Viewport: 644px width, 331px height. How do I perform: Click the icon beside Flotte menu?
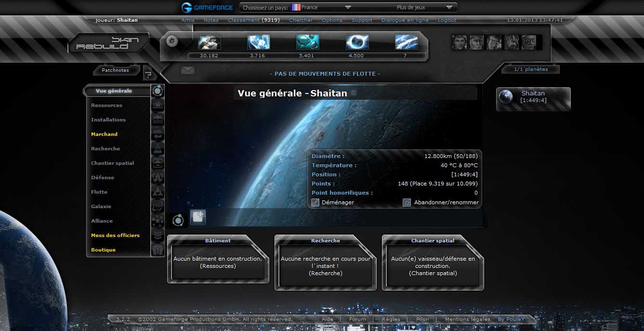[158, 192]
